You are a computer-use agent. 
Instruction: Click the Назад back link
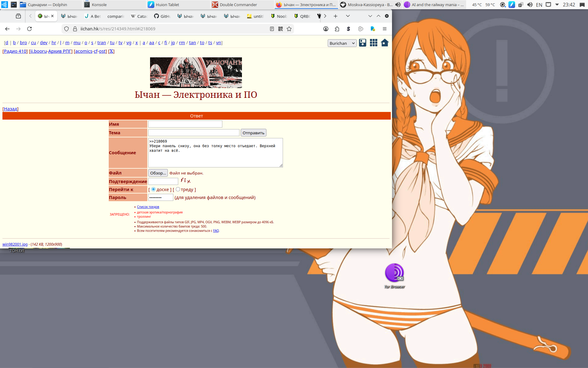[x=11, y=109]
